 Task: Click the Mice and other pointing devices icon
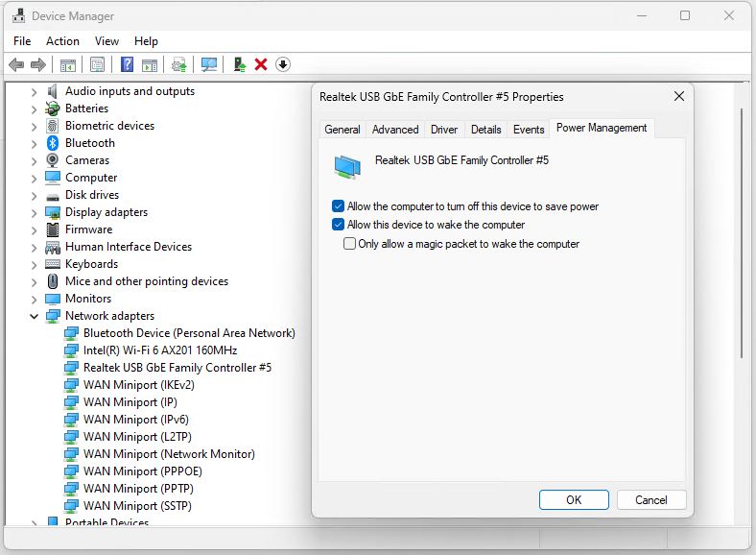point(53,281)
